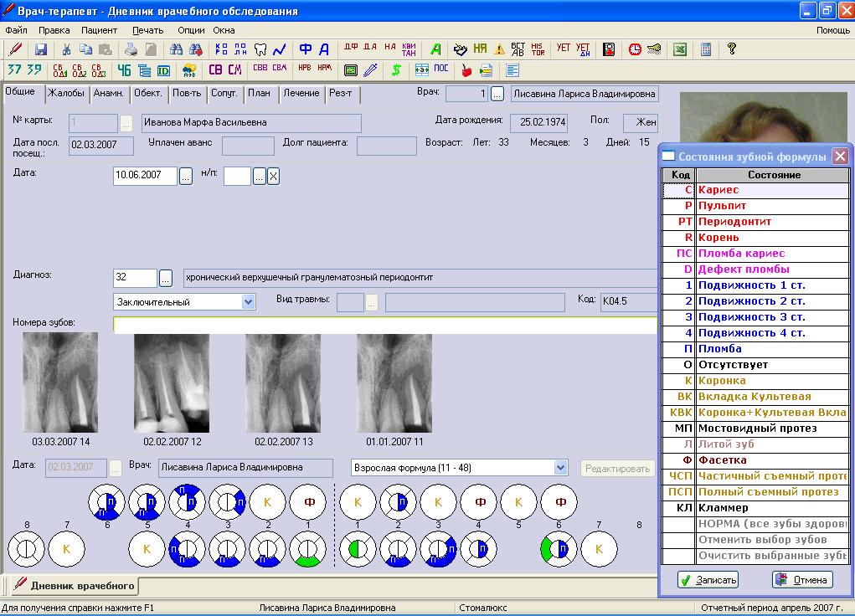Click the blue zigzag line toolbar icon

[280, 49]
